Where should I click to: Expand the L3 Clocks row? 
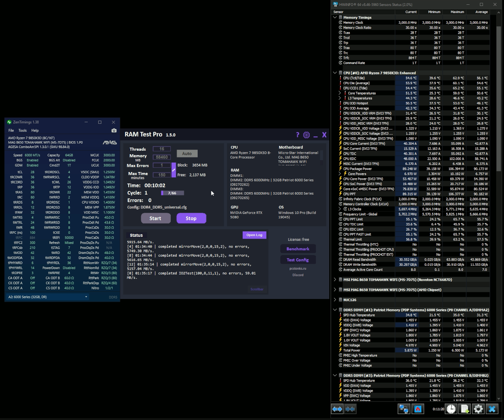(340, 209)
